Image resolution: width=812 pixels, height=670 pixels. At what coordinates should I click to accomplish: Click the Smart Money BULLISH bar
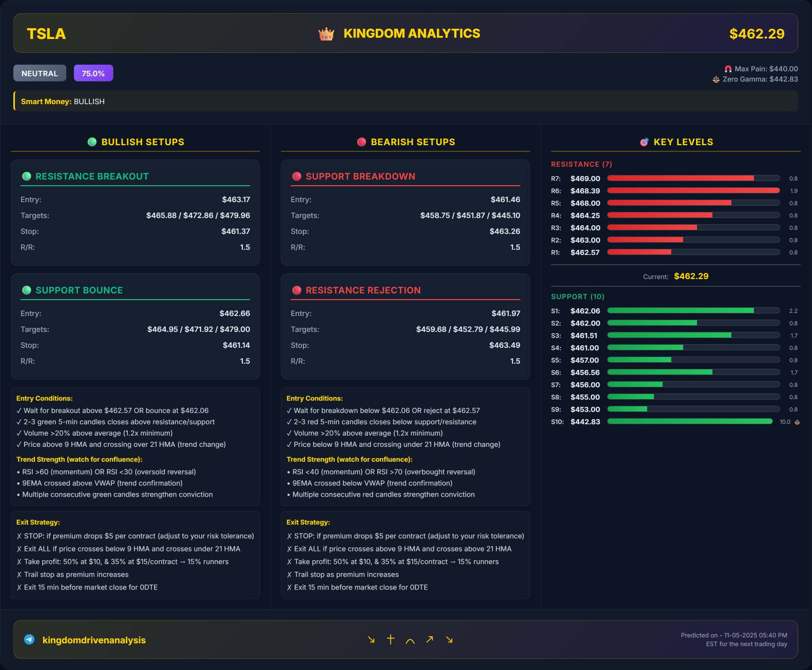tap(405, 101)
